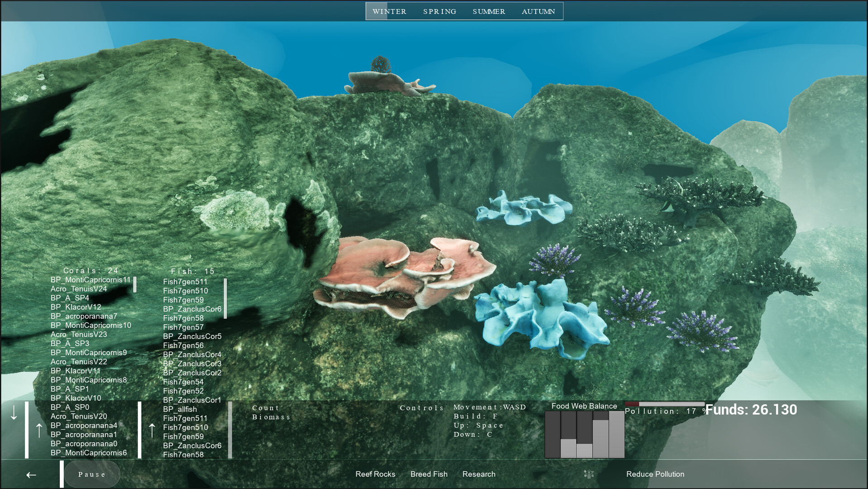Click the Food Web Balance chart
This screenshot has height=489, width=868.
585,434
